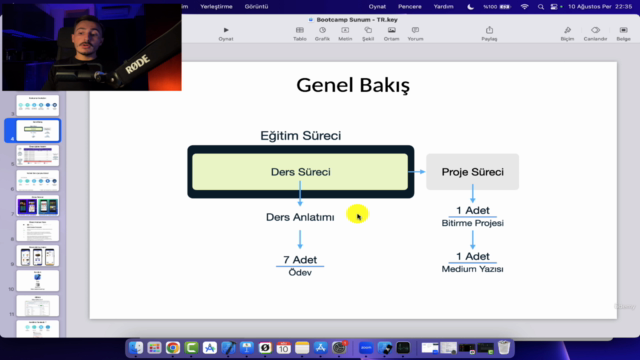640x360 pixels.
Task: Open the Şekil shapes picker
Action: point(368,34)
